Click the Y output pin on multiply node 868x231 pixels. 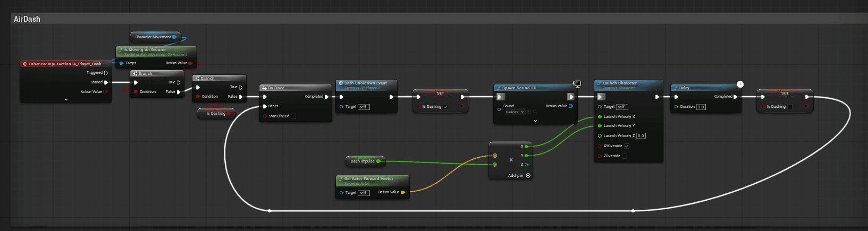point(526,156)
